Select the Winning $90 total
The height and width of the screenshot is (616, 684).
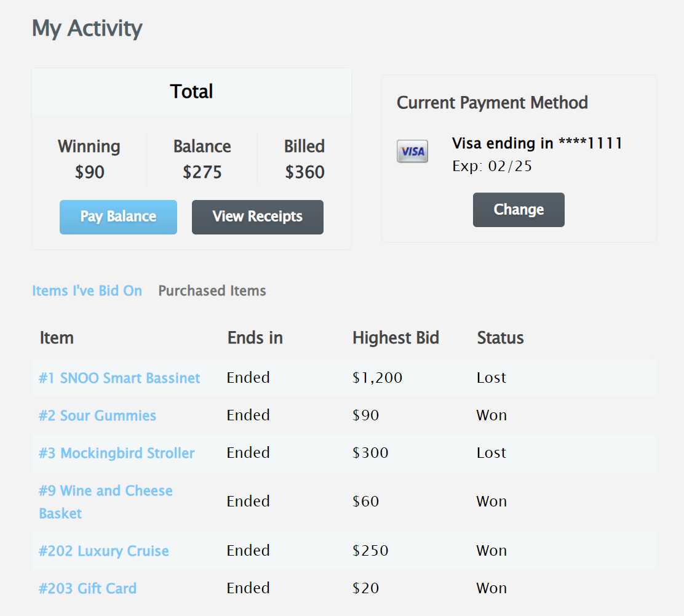[x=89, y=172]
